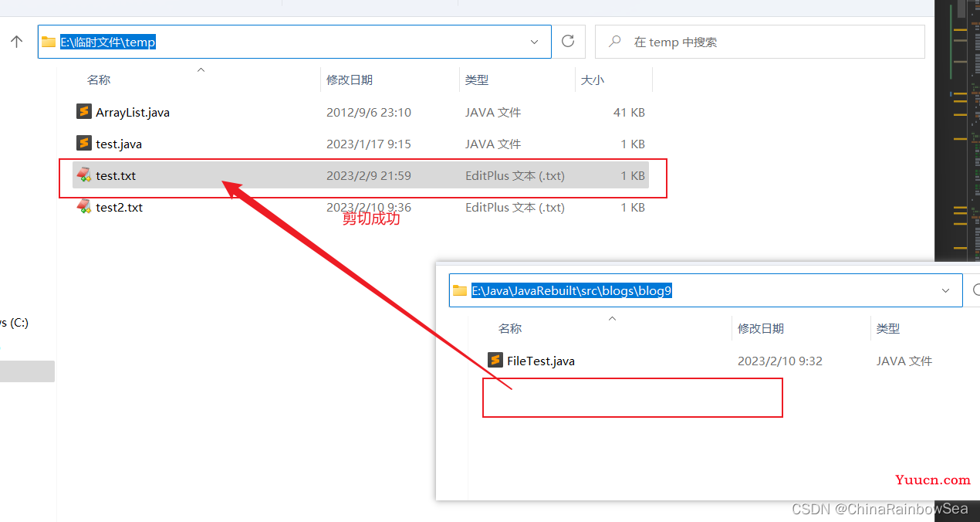Click the folder icon in blog9 address bar

(460, 290)
